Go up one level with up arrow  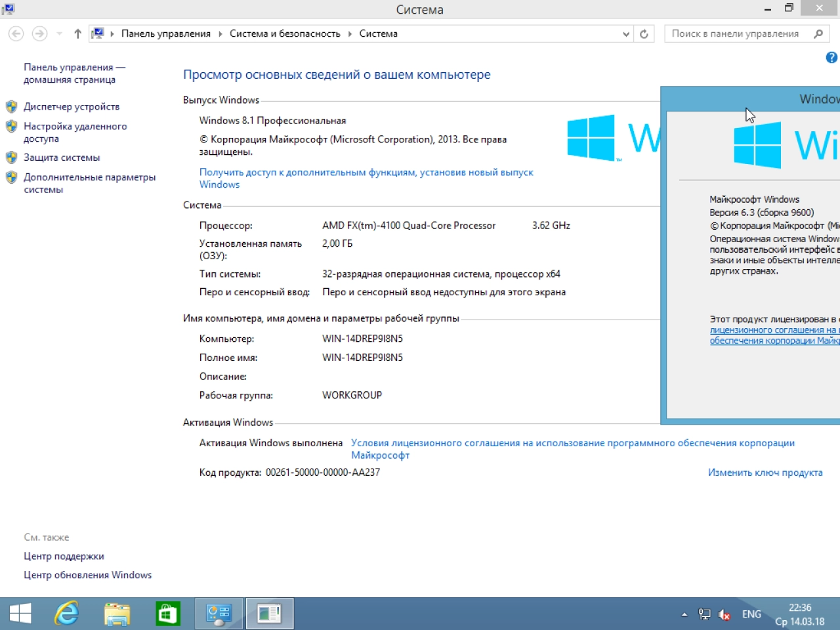pos(77,33)
